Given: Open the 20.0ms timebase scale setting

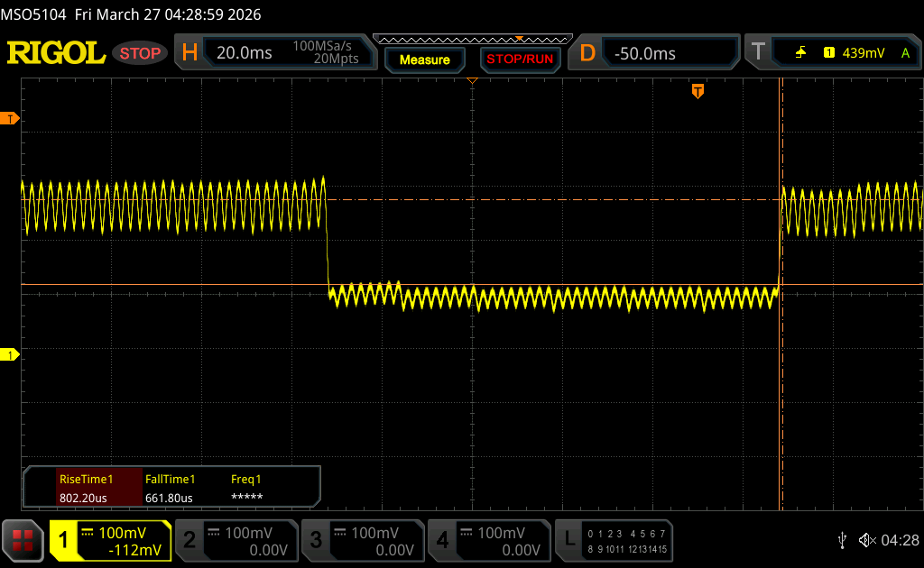Looking at the screenshot, I should (x=245, y=53).
